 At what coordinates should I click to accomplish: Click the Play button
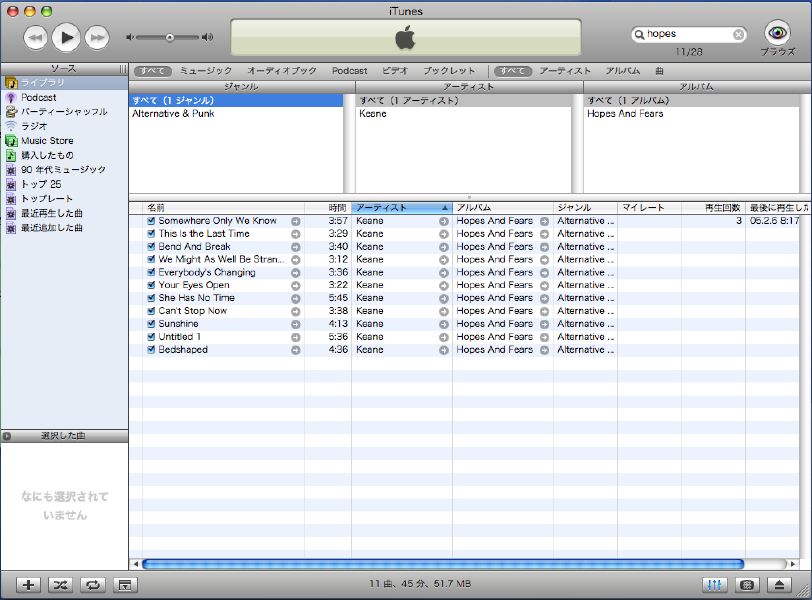[66, 37]
